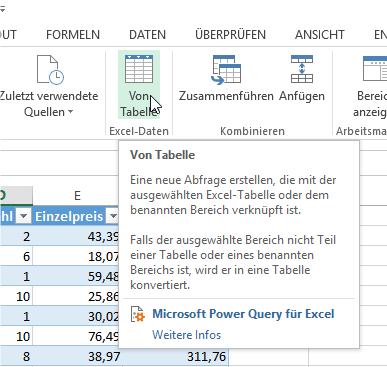Screen dimensions: 387x367
Task: Click Microsoft Power Query für Excel link
Action: click(243, 314)
